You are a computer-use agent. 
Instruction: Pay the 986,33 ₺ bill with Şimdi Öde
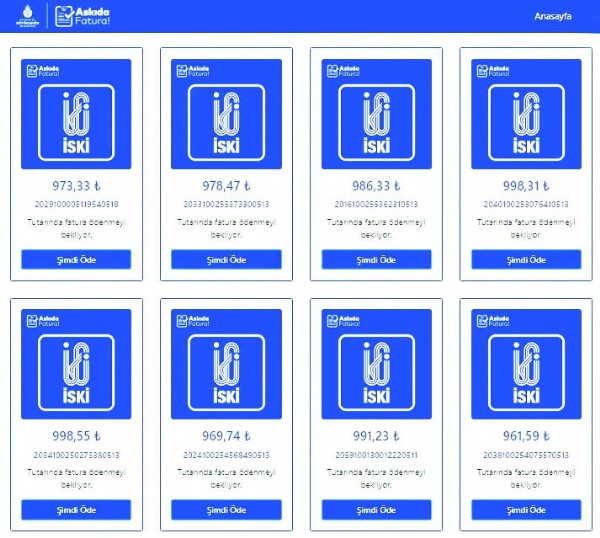click(x=376, y=260)
